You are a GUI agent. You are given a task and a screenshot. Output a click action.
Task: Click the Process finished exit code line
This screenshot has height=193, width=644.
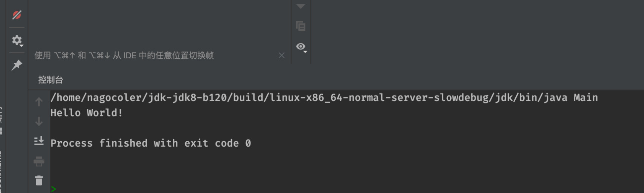click(151, 143)
